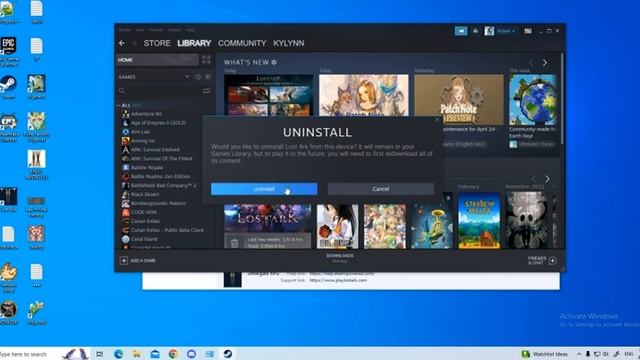This screenshot has height=360, width=640.
Task: Open the LIBRARY tab
Action: (194, 43)
